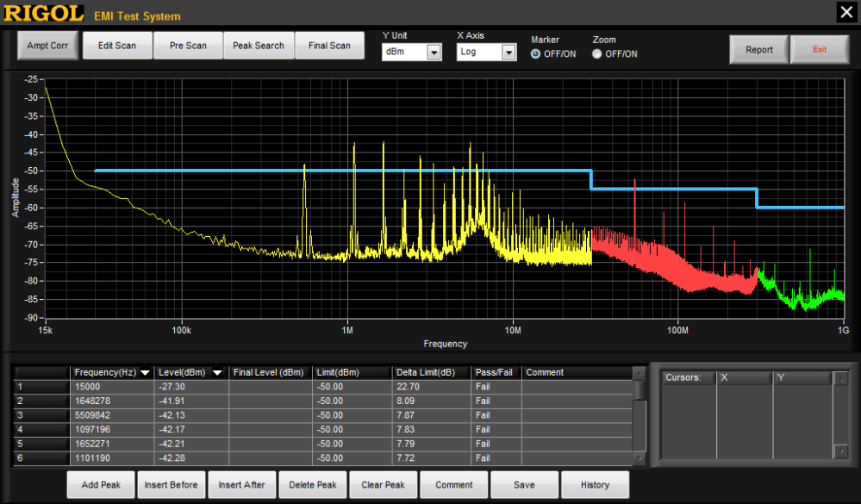Click Insert Before button
The width and height of the screenshot is (861, 504).
point(171,484)
